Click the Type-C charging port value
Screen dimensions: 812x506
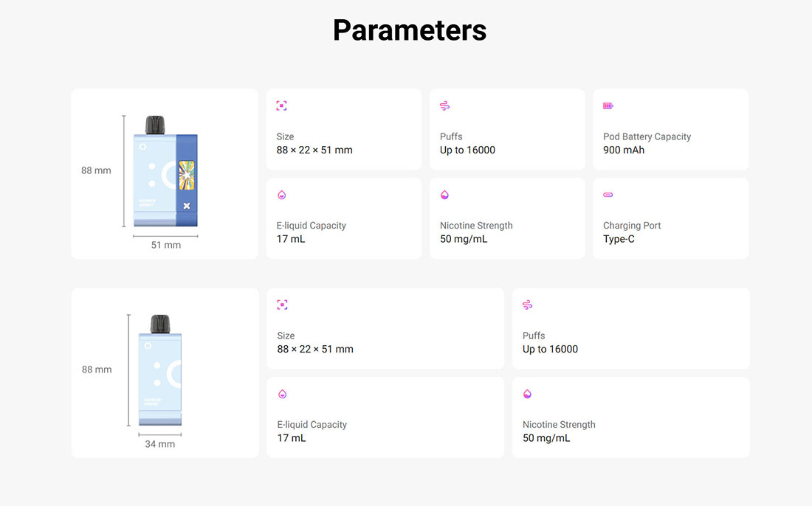click(619, 239)
